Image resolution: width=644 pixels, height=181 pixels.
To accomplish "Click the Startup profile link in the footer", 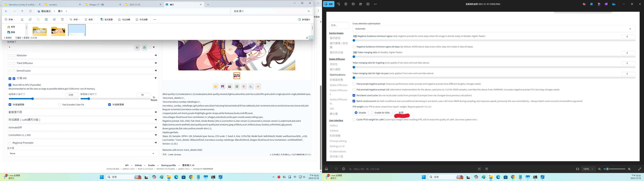I will pos(168,165).
